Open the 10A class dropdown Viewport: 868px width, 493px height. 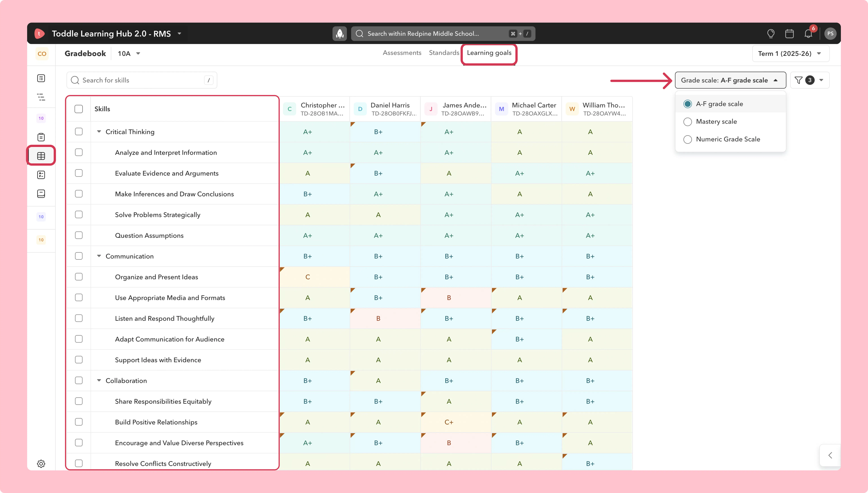point(129,54)
